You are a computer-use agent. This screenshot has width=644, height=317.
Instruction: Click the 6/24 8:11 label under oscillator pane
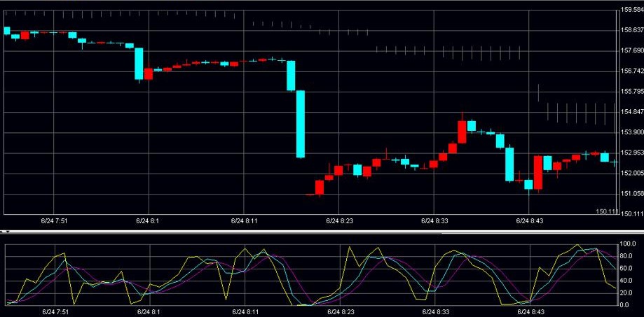[244, 312]
